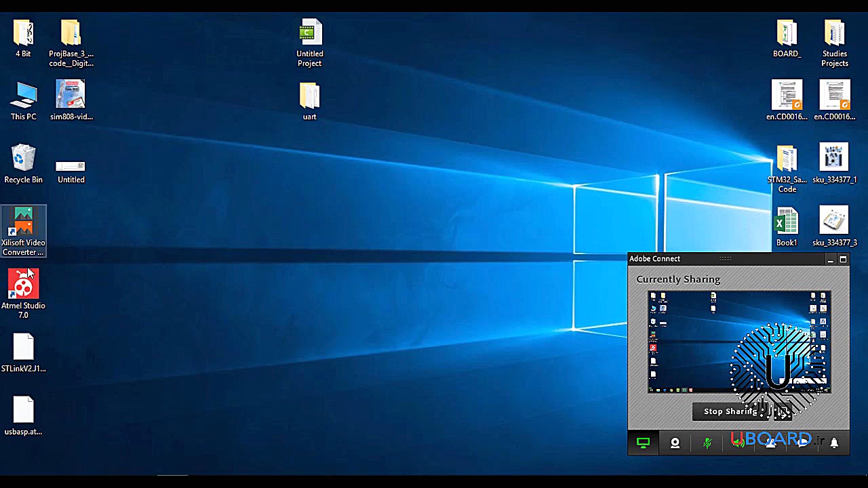This screenshot has height=488, width=868.
Task: Open the STM32_Sa... Code folder
Action: 787,169
